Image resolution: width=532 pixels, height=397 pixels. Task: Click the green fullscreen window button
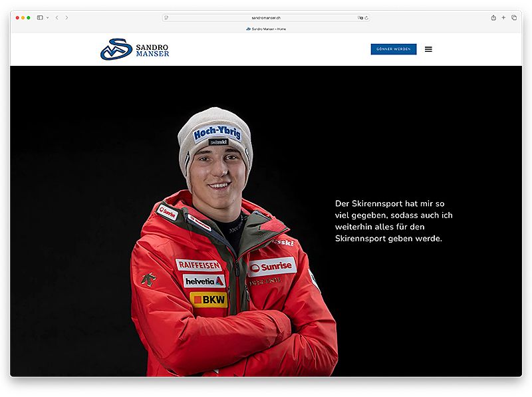pyautogui.click(x=29, y=18)
